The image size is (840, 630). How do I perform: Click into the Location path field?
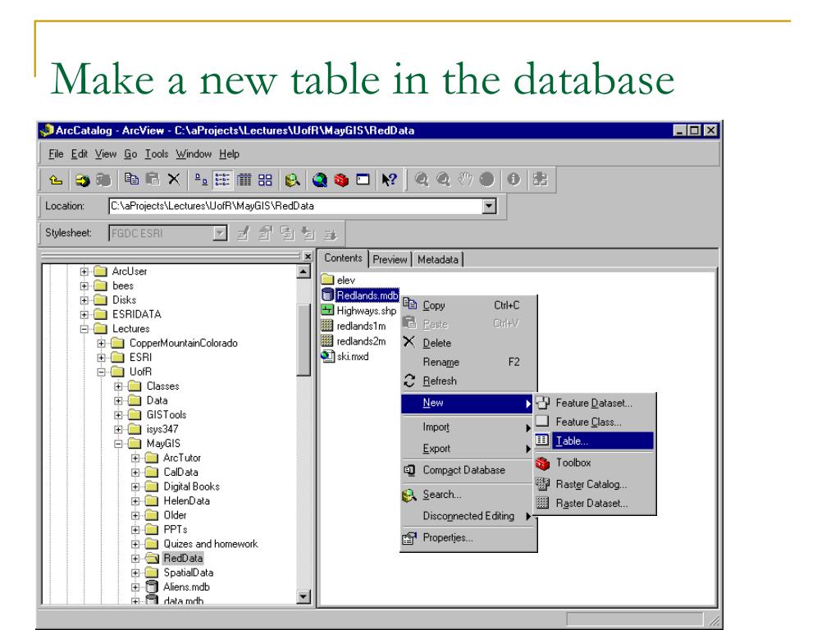[295, 206]
